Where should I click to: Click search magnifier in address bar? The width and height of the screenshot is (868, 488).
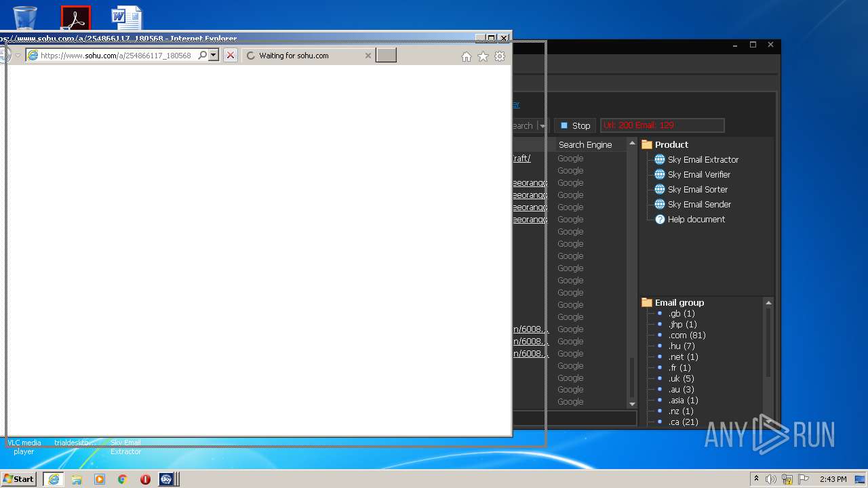point(202,56)
